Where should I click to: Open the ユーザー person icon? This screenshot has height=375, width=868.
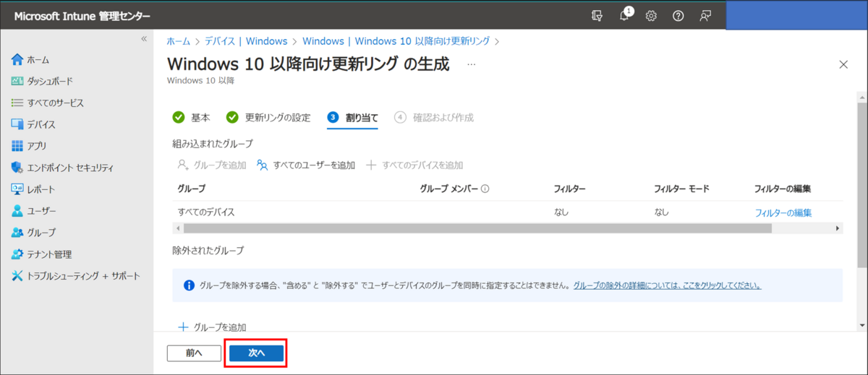[18, 211]
